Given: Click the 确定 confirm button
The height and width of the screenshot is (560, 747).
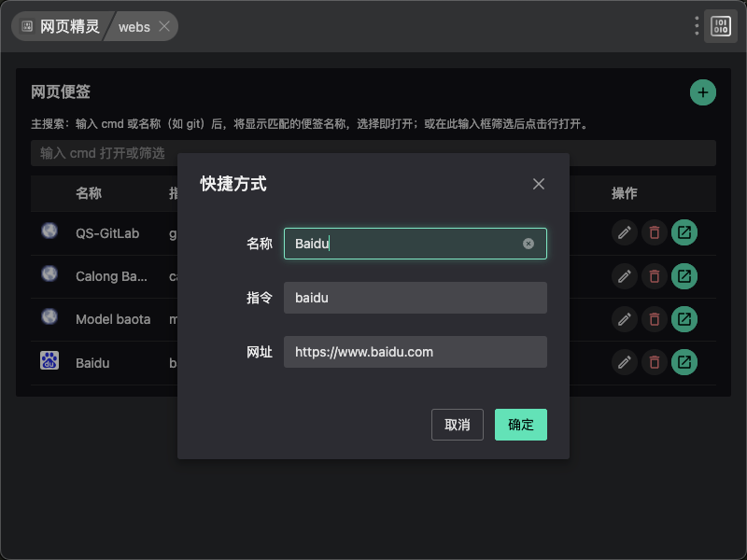Looking at the screenshot, I should (x=521, y=425).
